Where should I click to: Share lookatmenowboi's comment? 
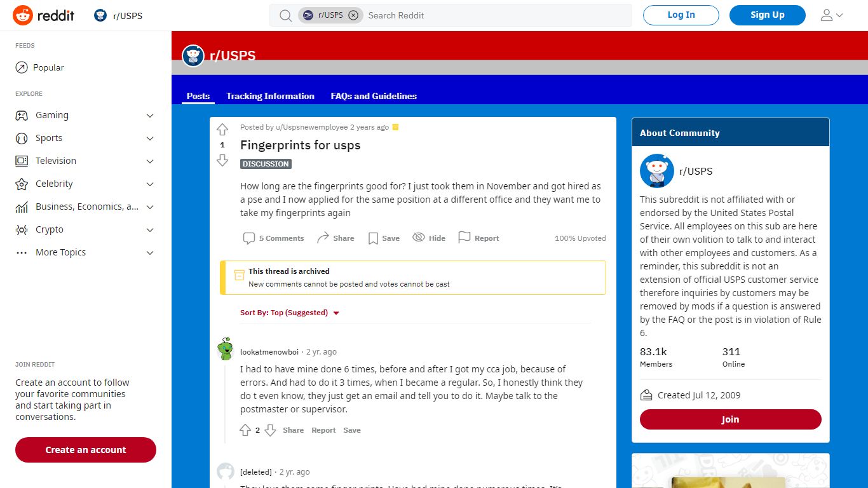pyautogui.click(x=293, y=430)
